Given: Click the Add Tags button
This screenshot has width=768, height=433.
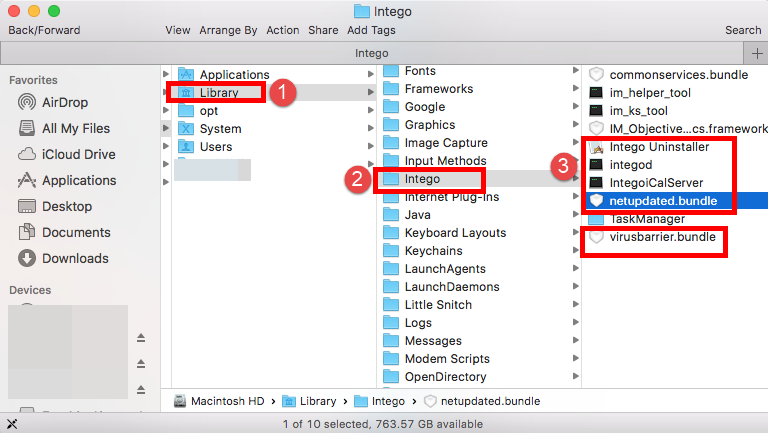Looking at the screenshot, I should pos(371,30).
